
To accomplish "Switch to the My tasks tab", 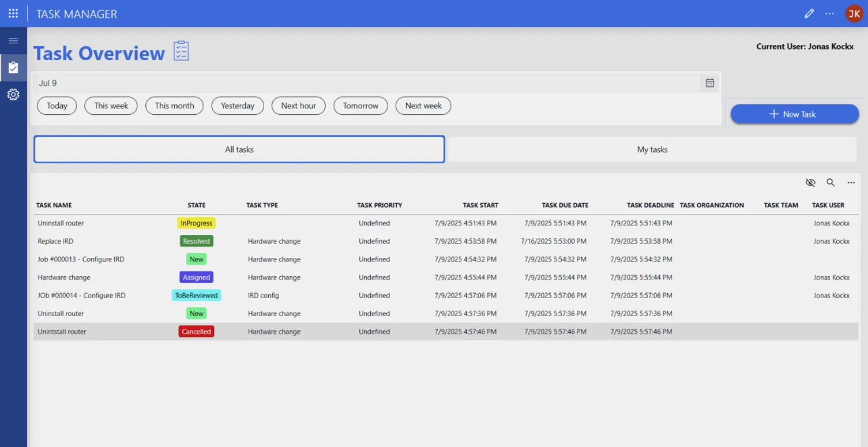I will coord(652,149).
